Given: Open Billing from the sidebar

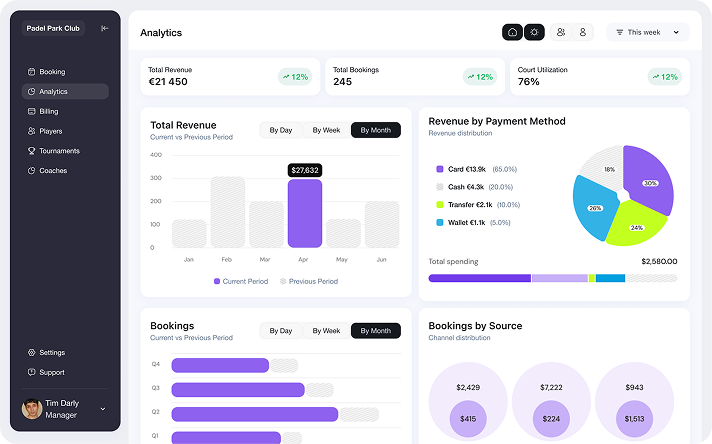Looking at the screenshot, I should pyautogui.click(x=49, y=111).
